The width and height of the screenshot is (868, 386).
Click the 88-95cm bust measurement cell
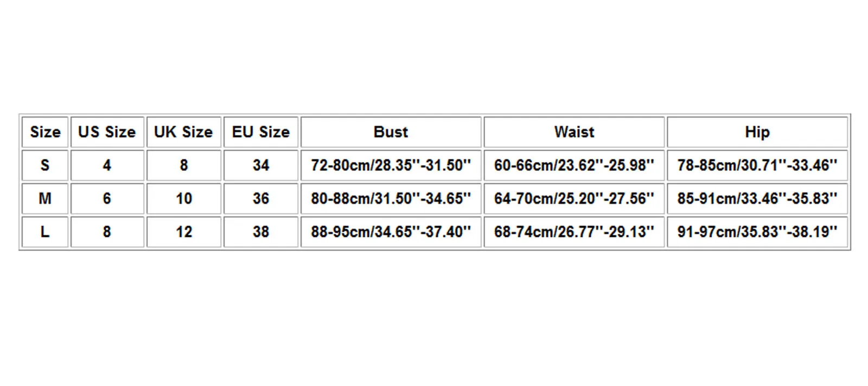tap(391, 231)
